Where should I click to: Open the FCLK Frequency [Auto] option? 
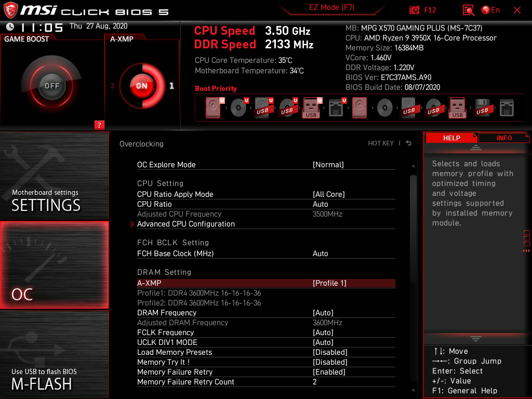click(x=266, y=332)
